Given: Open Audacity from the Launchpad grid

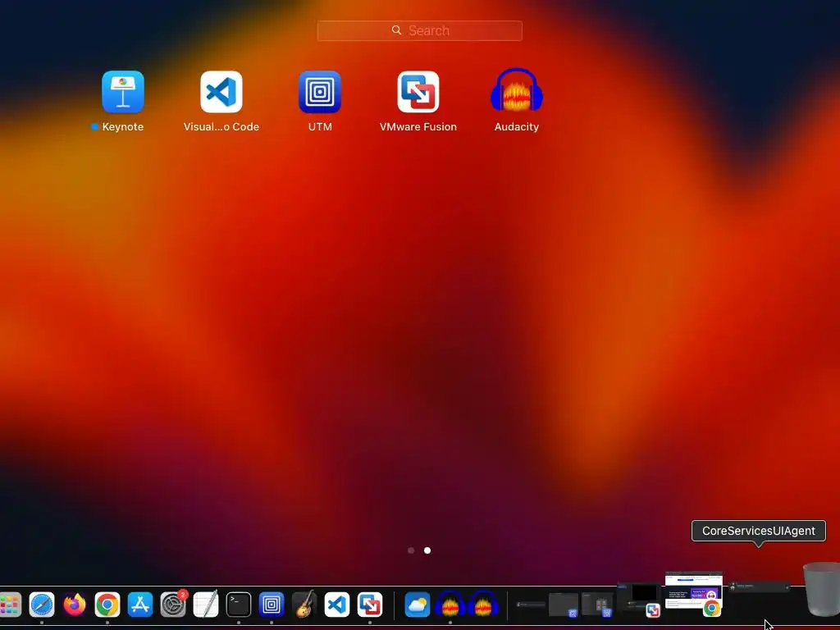Looking at the screenshot, I should pos(517,90).
